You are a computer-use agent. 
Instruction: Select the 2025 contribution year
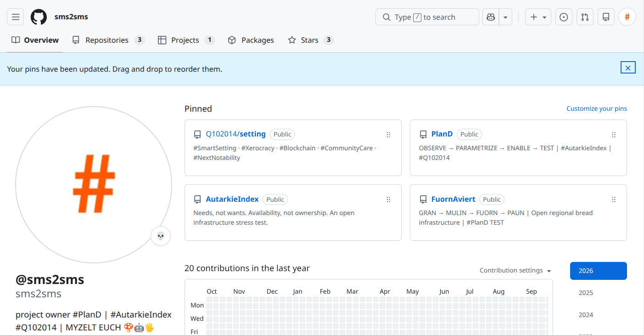click(x=599, y=293)
